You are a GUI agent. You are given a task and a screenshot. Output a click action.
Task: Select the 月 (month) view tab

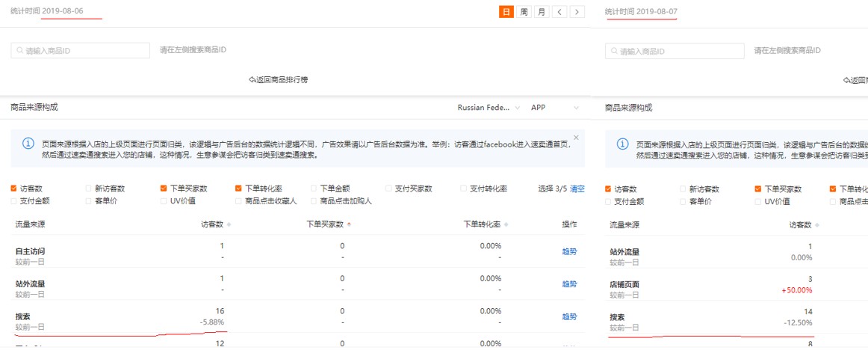pyautogui.click(x=542, y=12)
